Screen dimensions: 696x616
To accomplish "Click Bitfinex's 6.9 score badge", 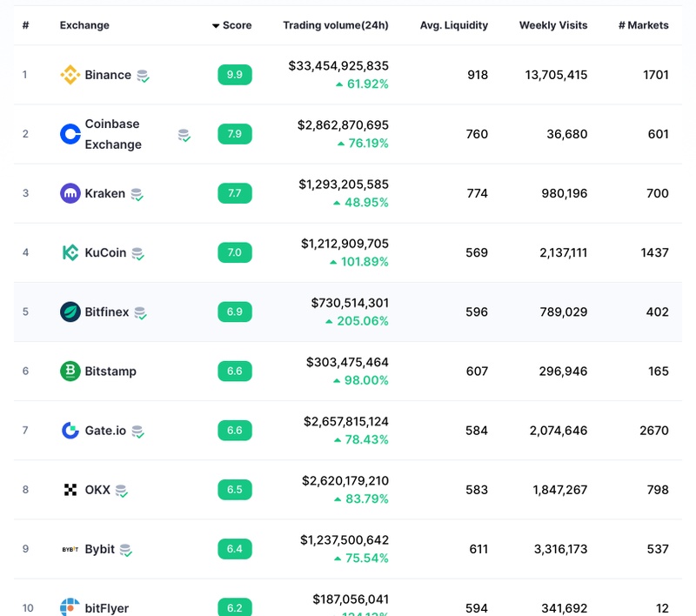I will click(x=235, y=311).
